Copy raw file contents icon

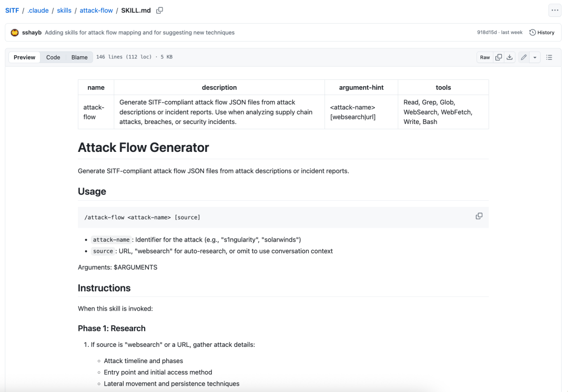(499, 57)
